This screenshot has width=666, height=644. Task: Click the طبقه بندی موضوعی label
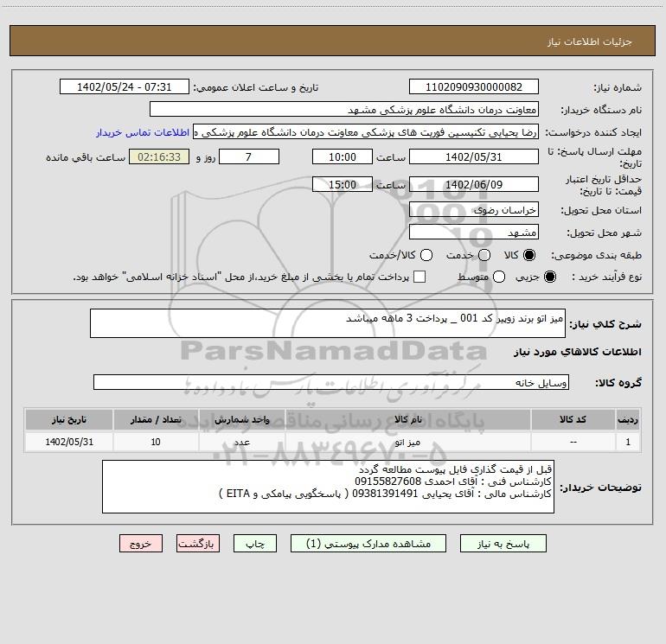(x=596, y=256)
